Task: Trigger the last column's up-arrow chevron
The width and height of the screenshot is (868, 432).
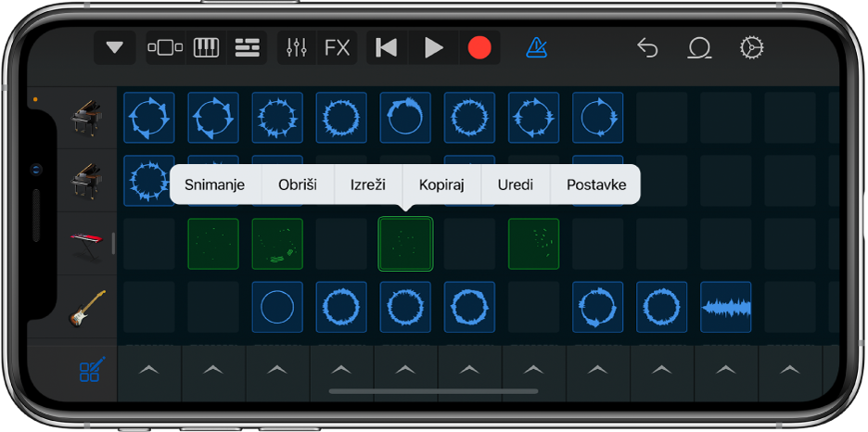Action: tap(789, 370)
